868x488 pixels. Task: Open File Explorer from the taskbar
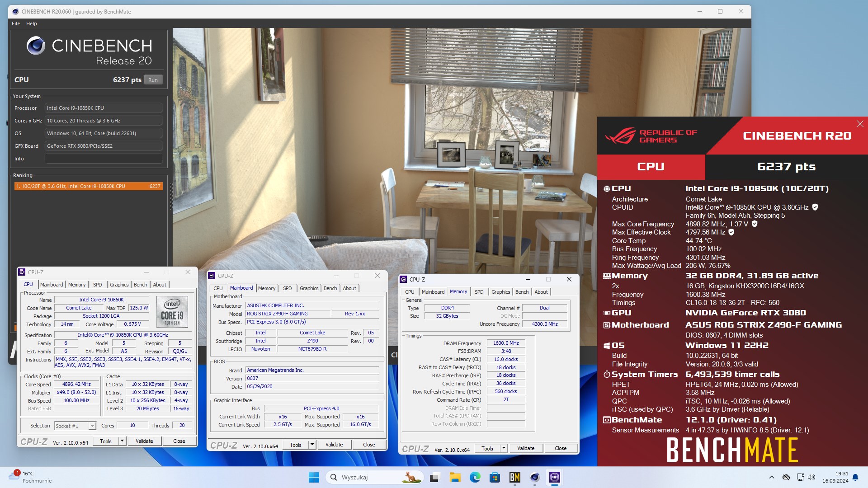(455, 477)
